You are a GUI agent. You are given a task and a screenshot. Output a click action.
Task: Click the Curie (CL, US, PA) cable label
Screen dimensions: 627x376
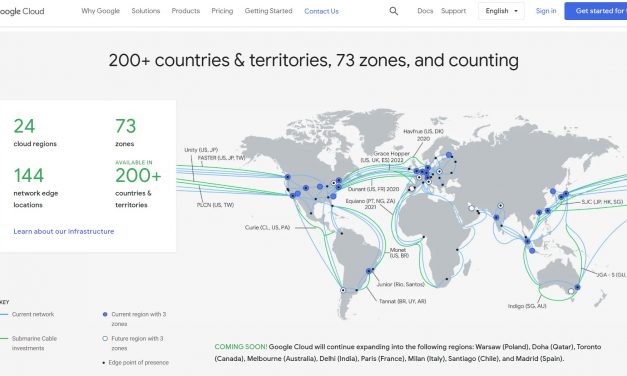click(x=268, y=227)
